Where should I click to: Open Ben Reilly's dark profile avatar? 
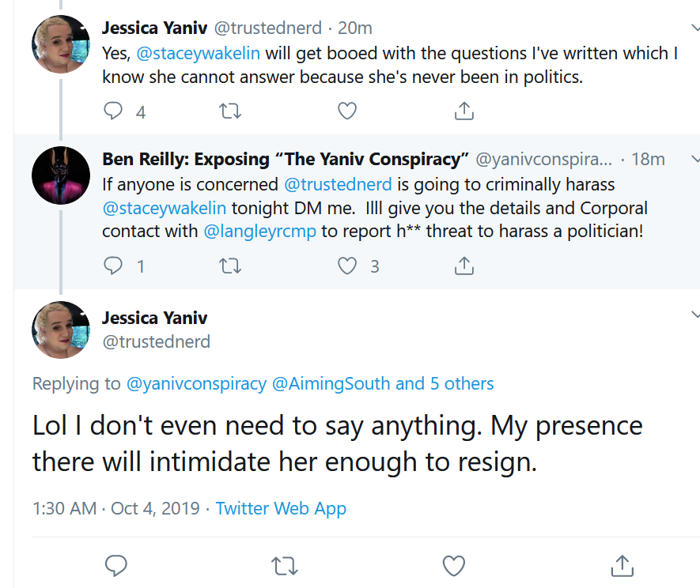point(61,175)
